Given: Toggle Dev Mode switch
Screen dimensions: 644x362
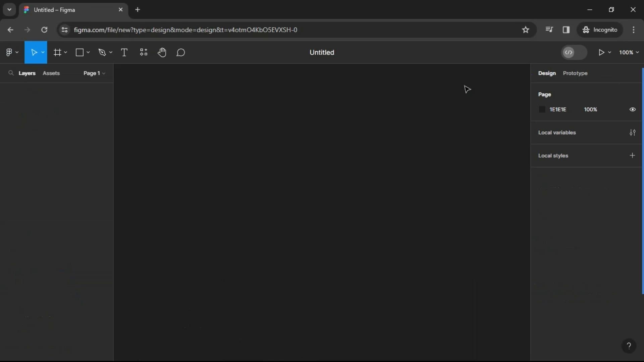Looking at the screenshot, I should 574,53.
